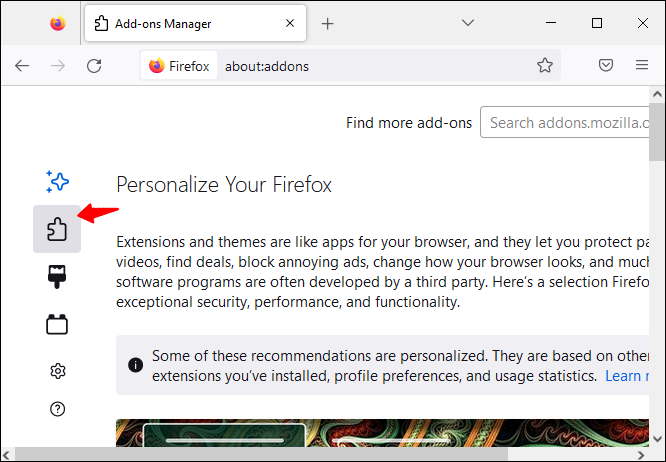
Task: Click the Personalize Your Firefox heading
Action: (224, 185)
